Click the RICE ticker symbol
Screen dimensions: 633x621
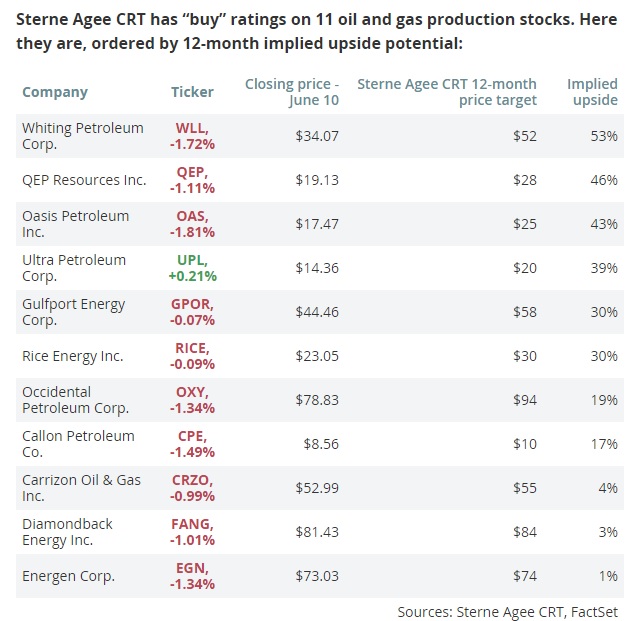[x=192, y=348]
